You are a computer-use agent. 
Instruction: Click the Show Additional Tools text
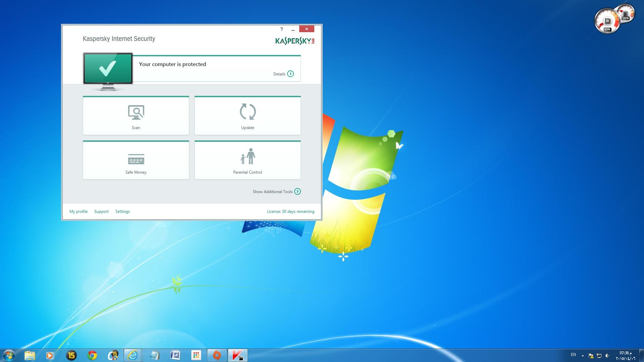(x=273, y=192)
